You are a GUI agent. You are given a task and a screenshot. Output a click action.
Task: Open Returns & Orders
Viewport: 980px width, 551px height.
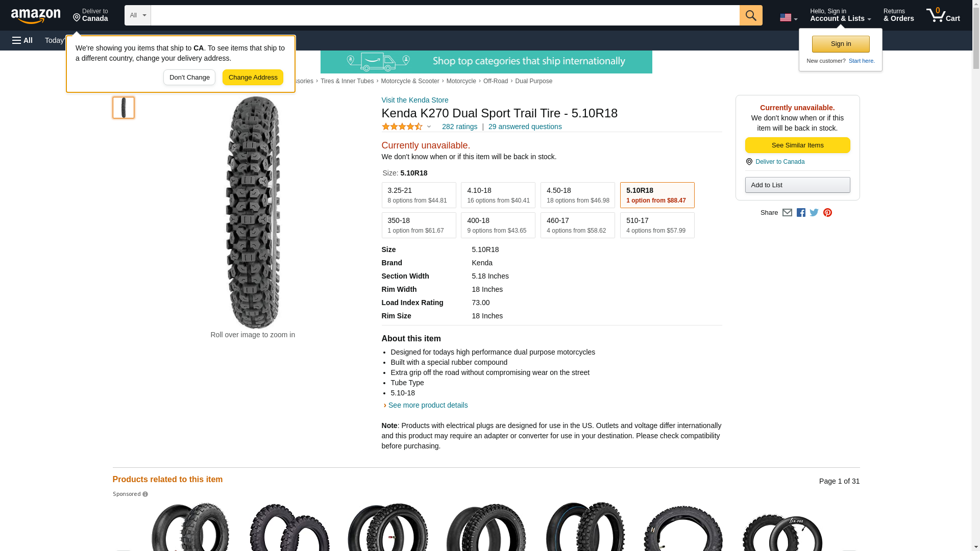point(898,15)
